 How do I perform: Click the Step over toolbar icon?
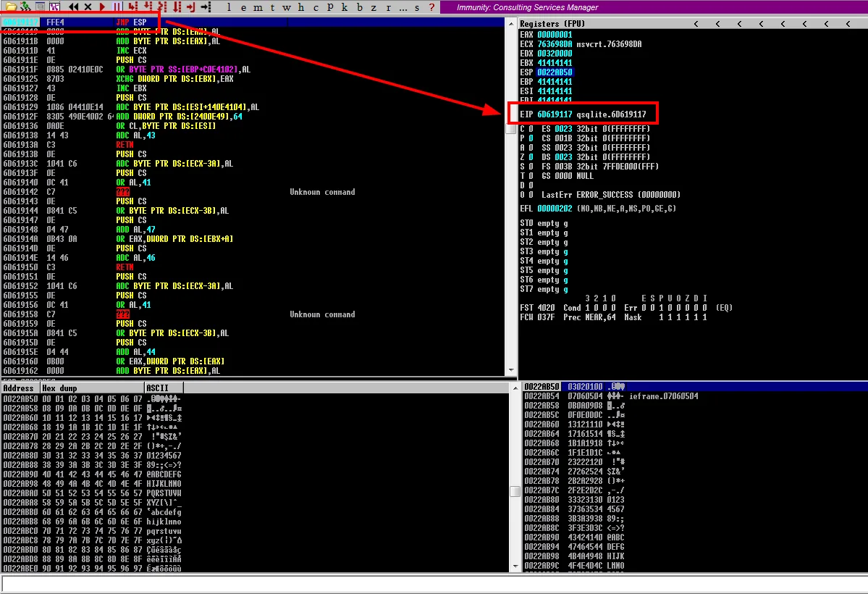(x=148, y=7)
